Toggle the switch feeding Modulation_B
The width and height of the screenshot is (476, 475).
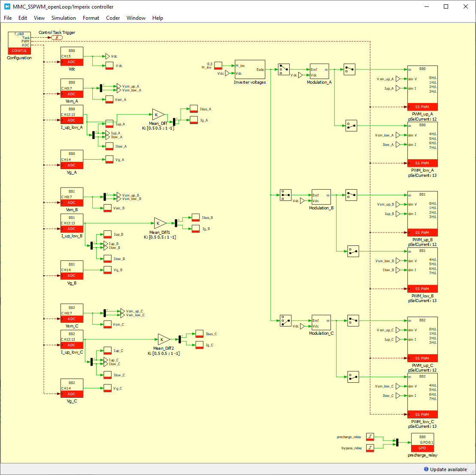point(285,195)
